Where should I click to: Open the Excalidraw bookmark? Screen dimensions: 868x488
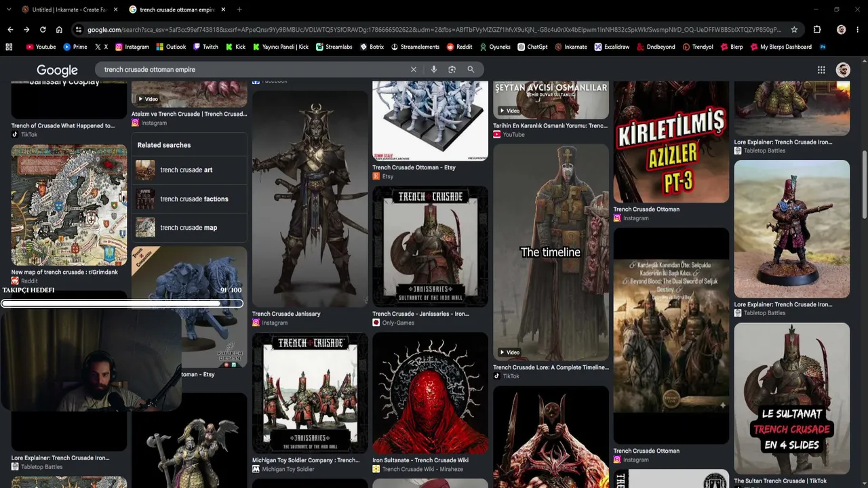pyautogui.click(x=612, y=47)
